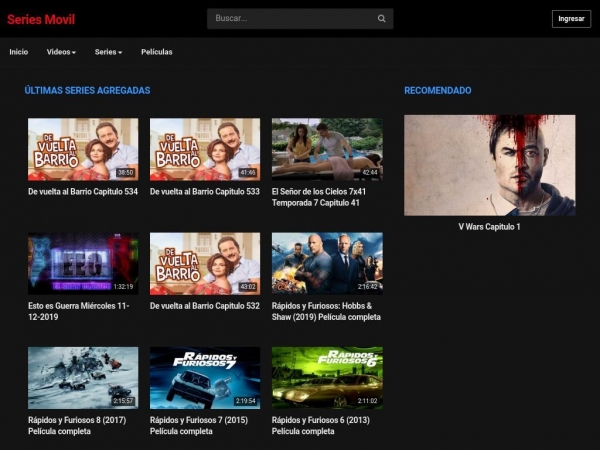Click the 2:15:57 duration badge
Screen dimensions: 600x450
click(123, 401)
